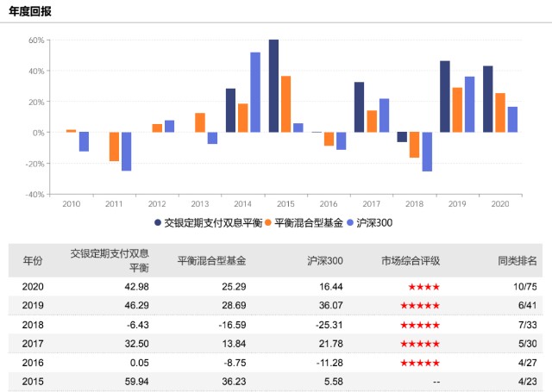The image size is (552, 392).
Task: Click the negative 沪深300 bar for 2018
Action: (x=427, y=152)
